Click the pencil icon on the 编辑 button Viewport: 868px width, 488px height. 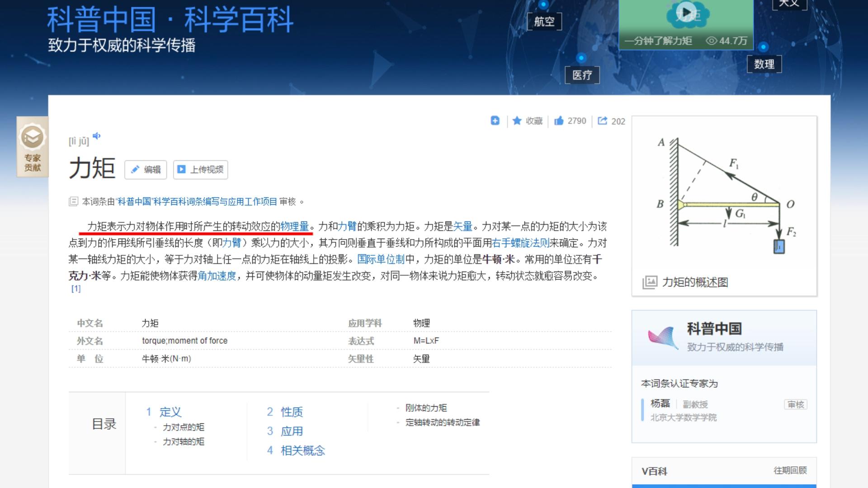click(x=135, y=169)
